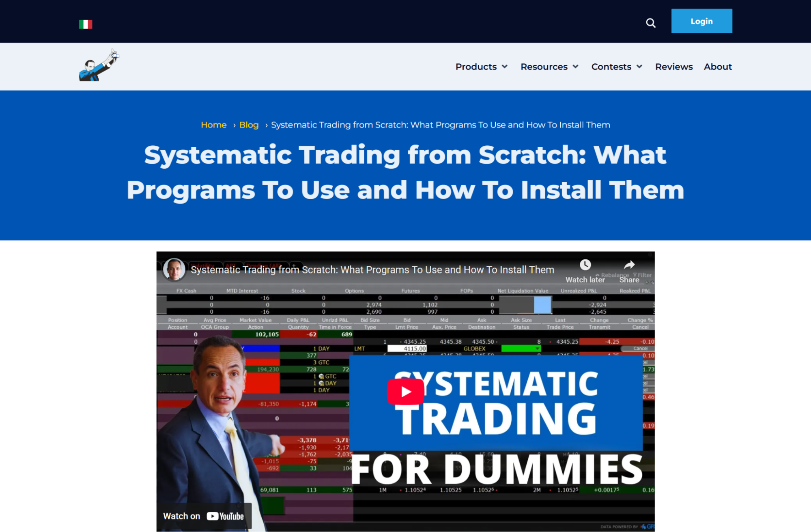This screenshot has width=811, height=532.
Task: Expand the Contests dropdown chevron
Action: [639, 67]
